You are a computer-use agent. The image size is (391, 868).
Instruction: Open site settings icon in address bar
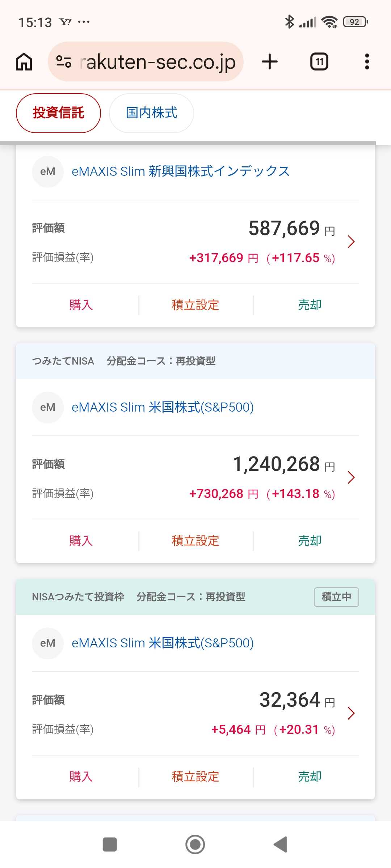[x=64, y=61]
